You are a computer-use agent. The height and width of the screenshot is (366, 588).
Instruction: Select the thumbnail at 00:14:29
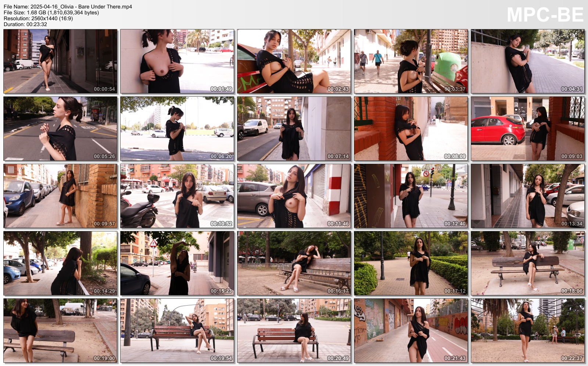[x=60, y=263]
